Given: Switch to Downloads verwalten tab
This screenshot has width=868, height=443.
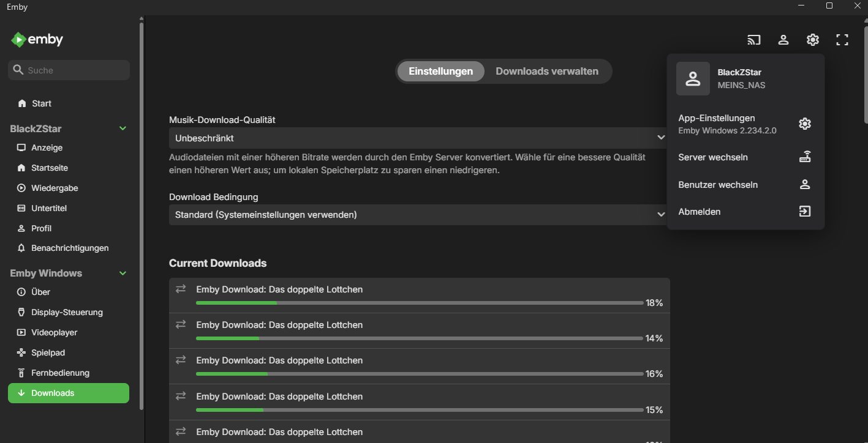Looking at the screenshot, I should [x=546, y=71].
